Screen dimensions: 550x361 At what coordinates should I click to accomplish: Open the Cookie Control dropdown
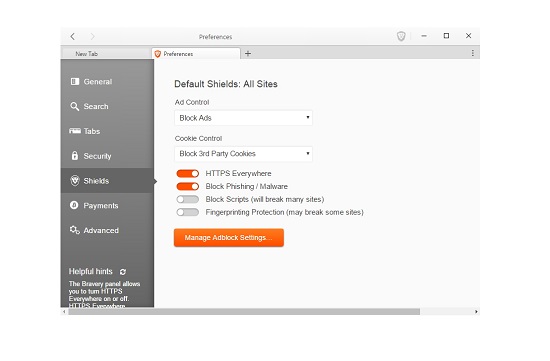(243, 154)
